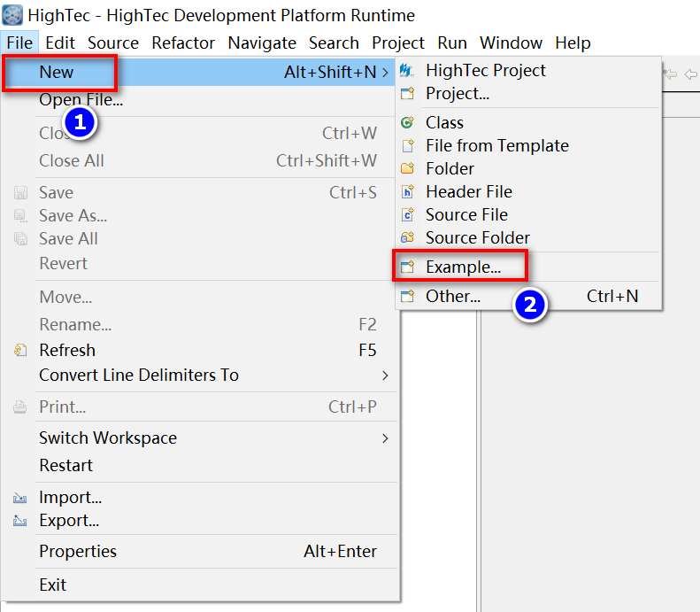Viewport: 700px width, 612px height.
Task: Click the HighTec Project icon in submenu
Action: click(407, 71)
